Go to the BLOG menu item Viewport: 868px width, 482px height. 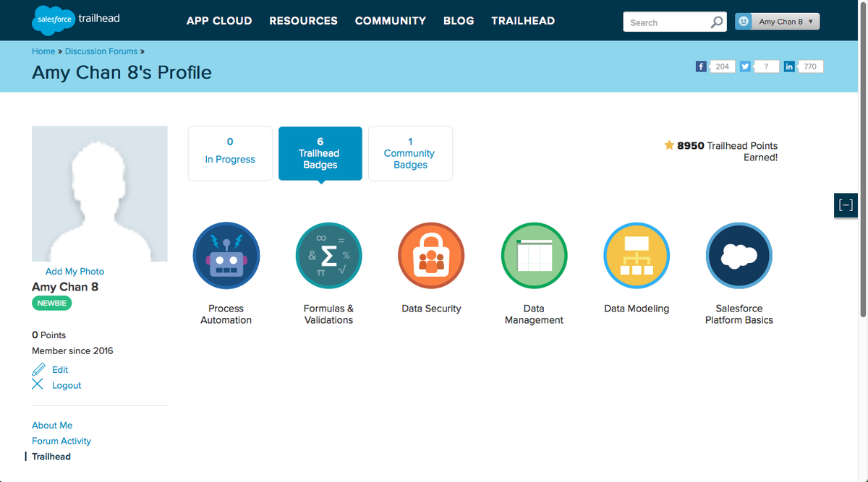pyautogui.click(x=459, y=21)
